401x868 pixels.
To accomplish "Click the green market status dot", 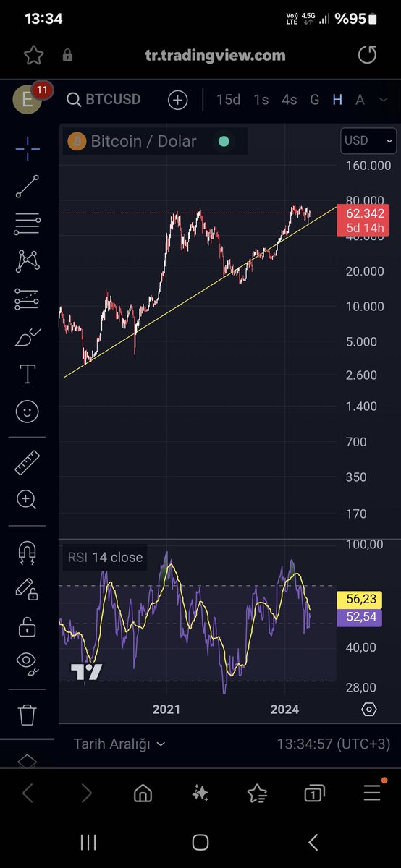I will click(x=224, y=142).
